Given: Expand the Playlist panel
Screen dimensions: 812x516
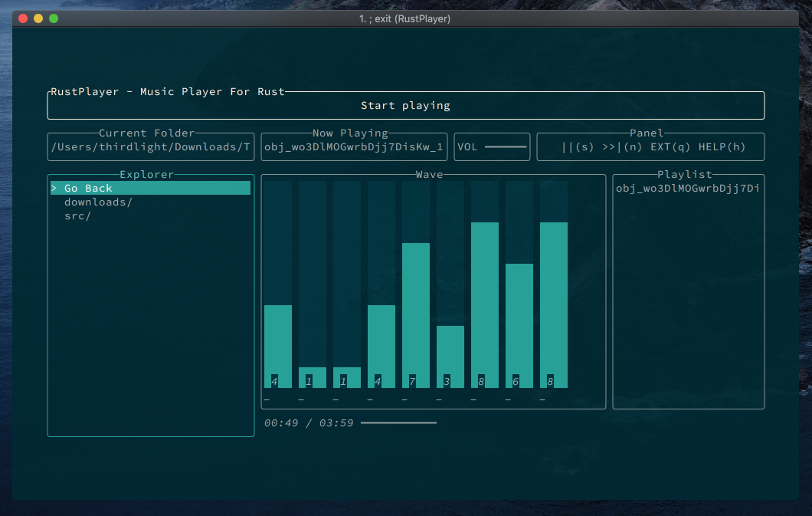Looking at the screenshot, I should pos(687,291).
